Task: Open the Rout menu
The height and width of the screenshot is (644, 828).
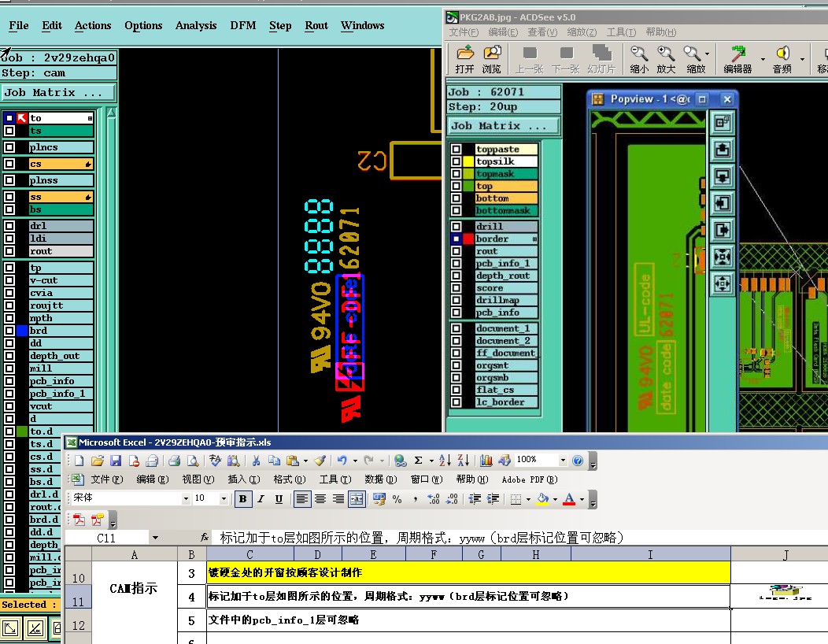Action: pyautogui.click(x=316, y=25)
